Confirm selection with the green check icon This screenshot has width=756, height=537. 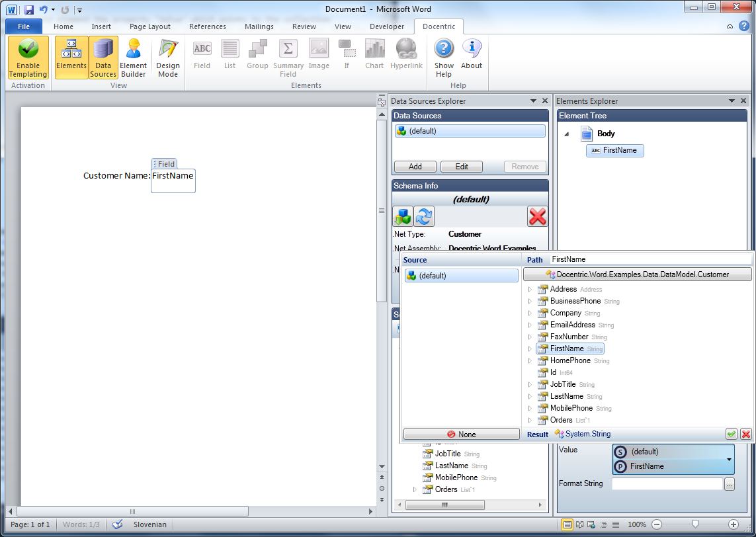point(732,434)
